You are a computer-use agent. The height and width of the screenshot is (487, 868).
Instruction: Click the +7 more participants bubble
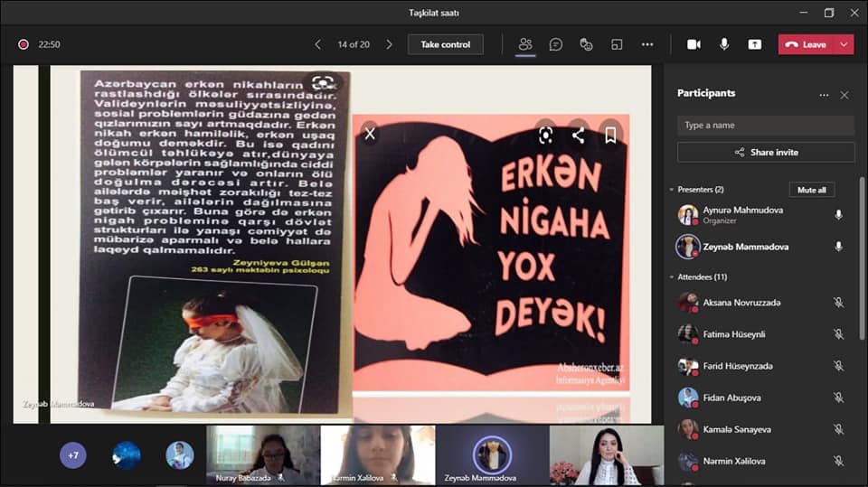click(x=73, y=455)
